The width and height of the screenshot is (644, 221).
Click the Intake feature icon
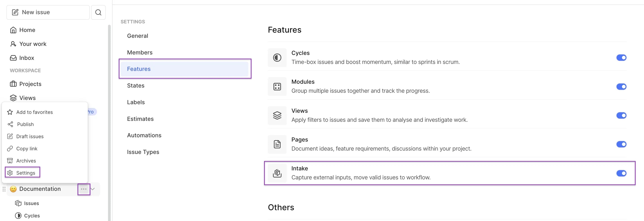coord(277,173)
